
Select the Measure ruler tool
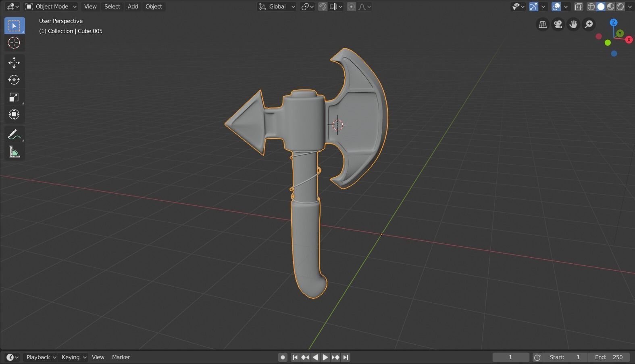[x=14, y=152]
